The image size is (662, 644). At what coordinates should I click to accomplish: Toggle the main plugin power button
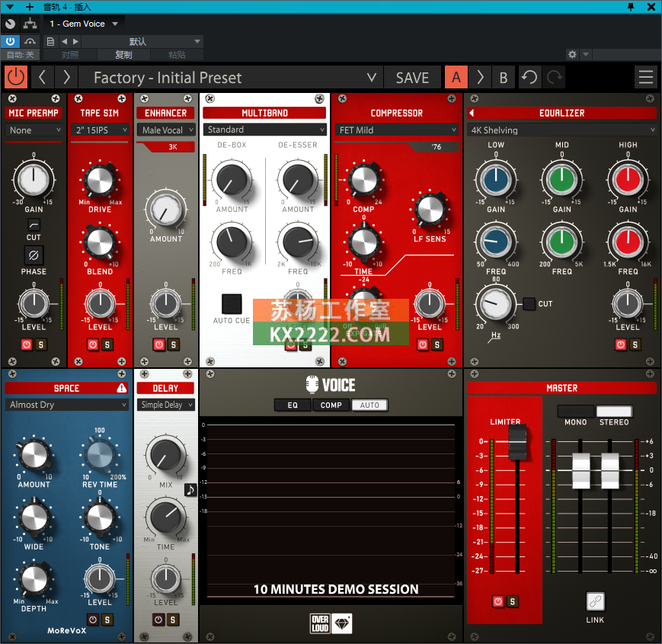click(x=16, y=77)
